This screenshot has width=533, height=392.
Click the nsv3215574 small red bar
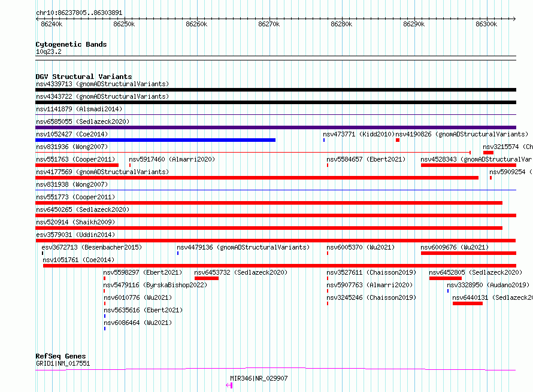click(488, 153)
